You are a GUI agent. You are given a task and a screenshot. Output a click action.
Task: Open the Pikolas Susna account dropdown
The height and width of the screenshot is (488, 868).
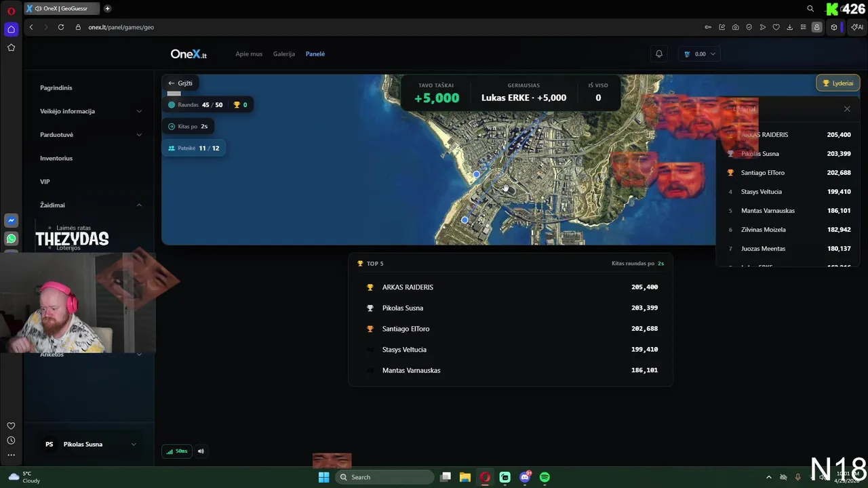click(91, 444)
